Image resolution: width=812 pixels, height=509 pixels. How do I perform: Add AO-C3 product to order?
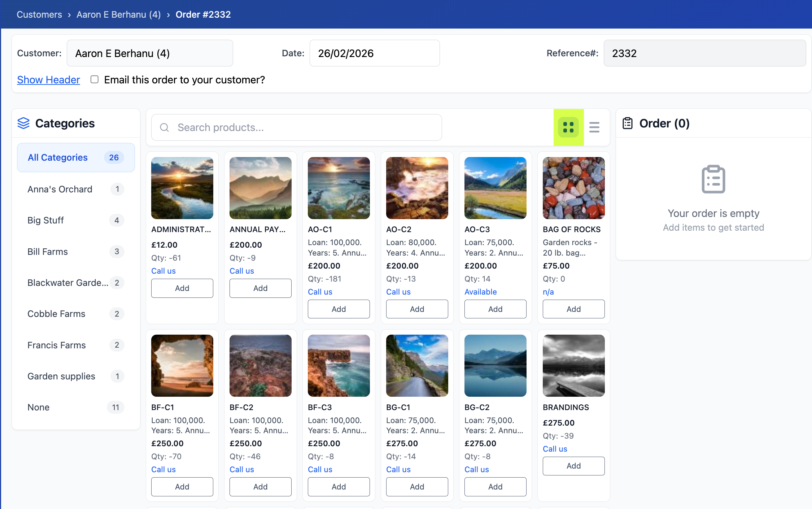coord(495,309)
